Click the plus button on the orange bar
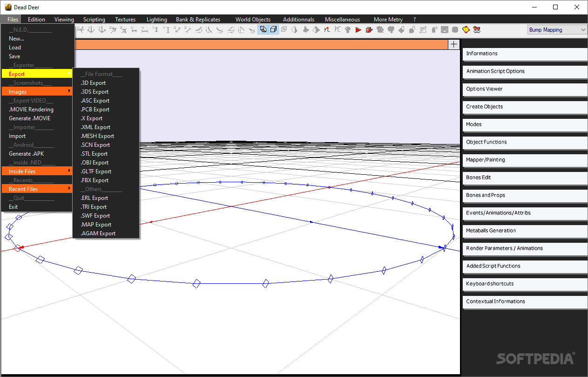The width and height of the screenshot is (588, 377). (x=454, y=44)
